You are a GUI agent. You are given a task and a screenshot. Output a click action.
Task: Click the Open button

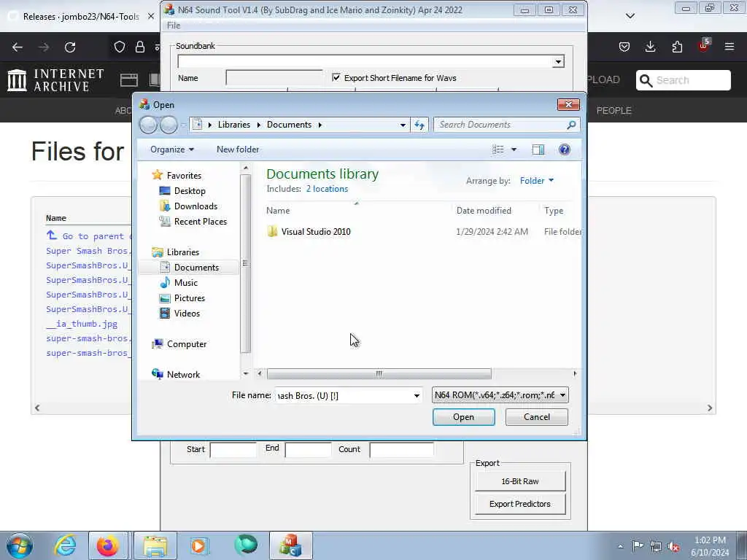(463, 417)
